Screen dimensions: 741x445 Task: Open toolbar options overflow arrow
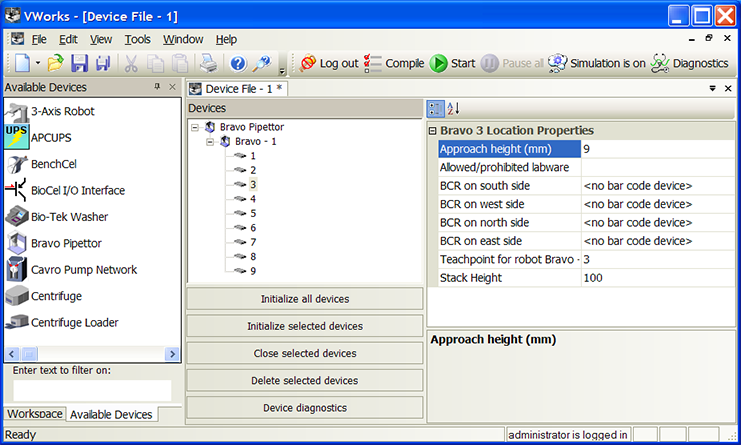click(282, 70)
